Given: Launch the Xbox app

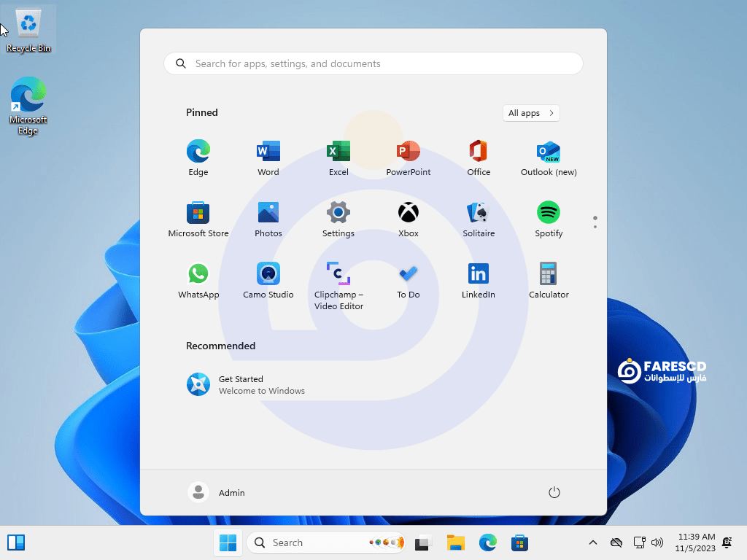Looking at the screenshot, I should (x=409, y=219).
